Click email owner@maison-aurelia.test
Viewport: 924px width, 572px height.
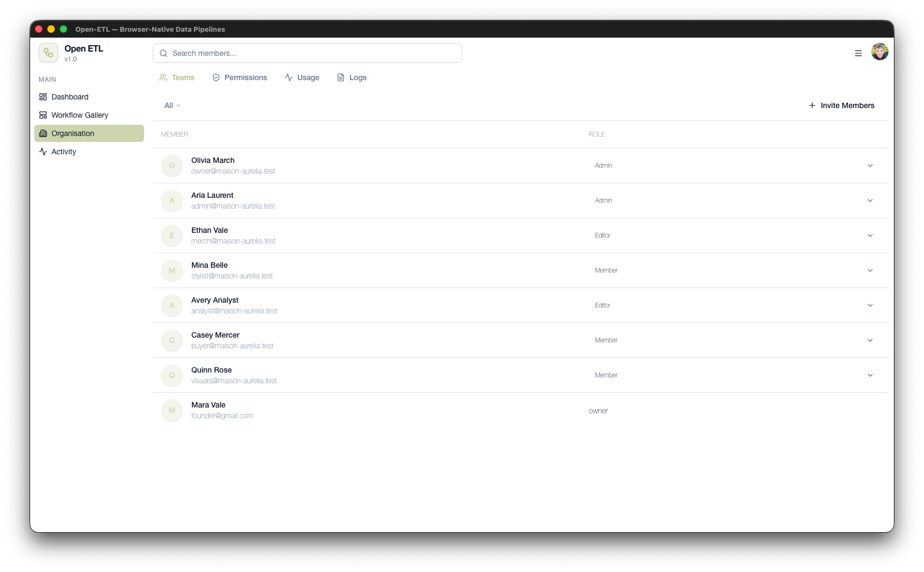click(x=233, y=171)
